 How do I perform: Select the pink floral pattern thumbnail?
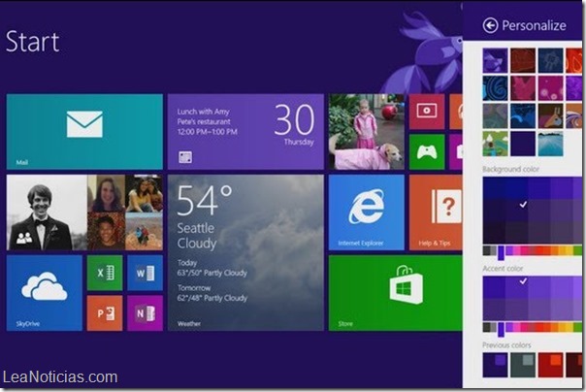(523, 88)
